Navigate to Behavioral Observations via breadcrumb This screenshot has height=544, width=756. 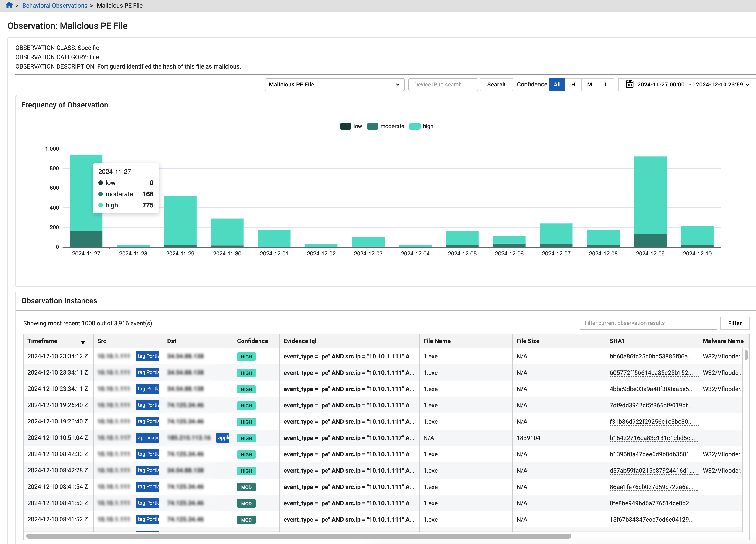click(x=54, y=5)
